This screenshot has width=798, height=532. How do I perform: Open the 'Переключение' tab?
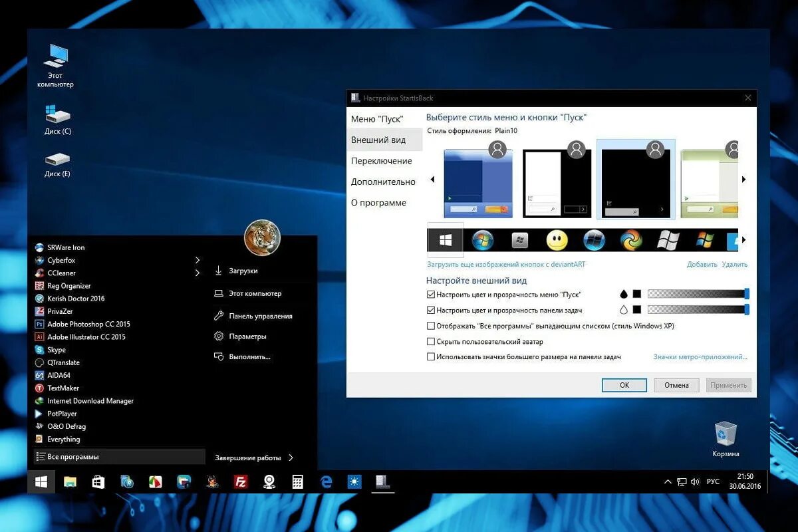382,161
